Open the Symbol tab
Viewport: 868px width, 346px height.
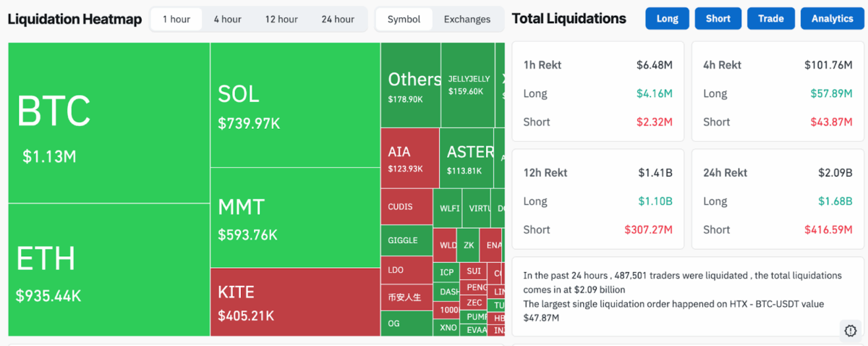click(404, 20)
